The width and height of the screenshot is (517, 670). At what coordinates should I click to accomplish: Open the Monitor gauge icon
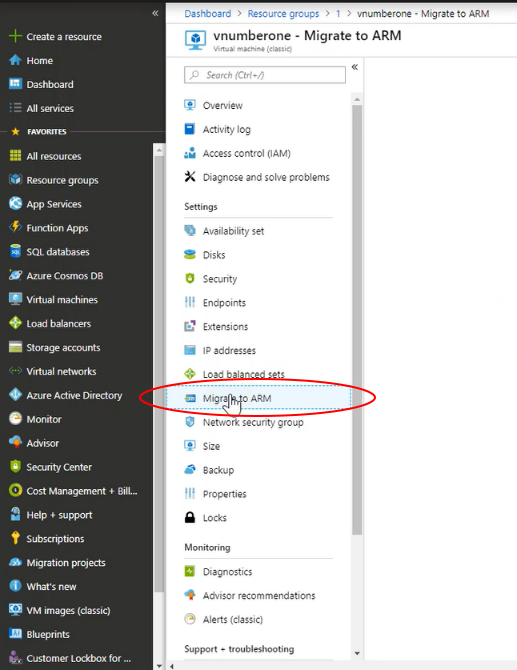15,419
